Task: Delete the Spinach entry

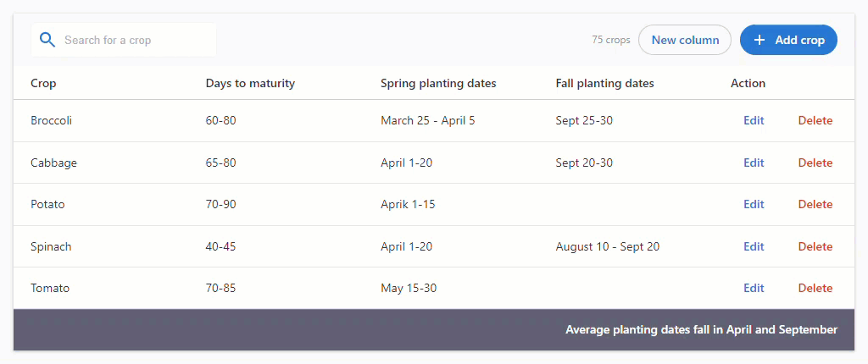Action: click(x=815, y=246)
